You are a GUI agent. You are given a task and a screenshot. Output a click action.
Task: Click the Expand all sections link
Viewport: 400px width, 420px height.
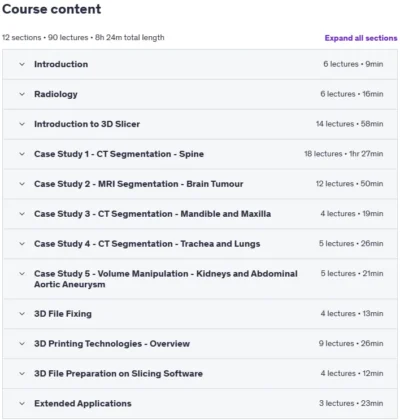[361, 38]
